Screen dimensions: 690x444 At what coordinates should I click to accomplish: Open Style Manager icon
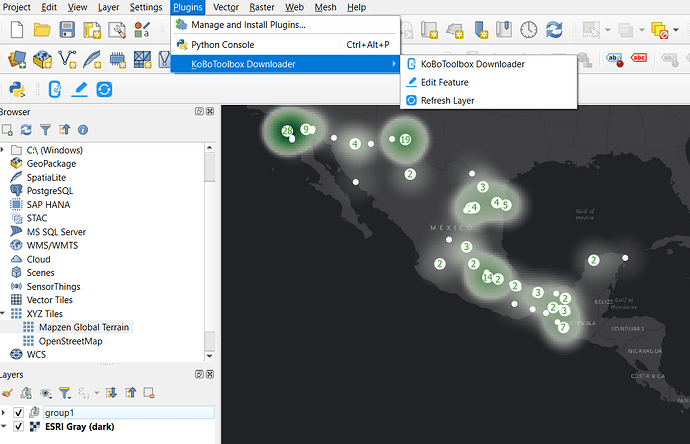[x=142, y=30]
